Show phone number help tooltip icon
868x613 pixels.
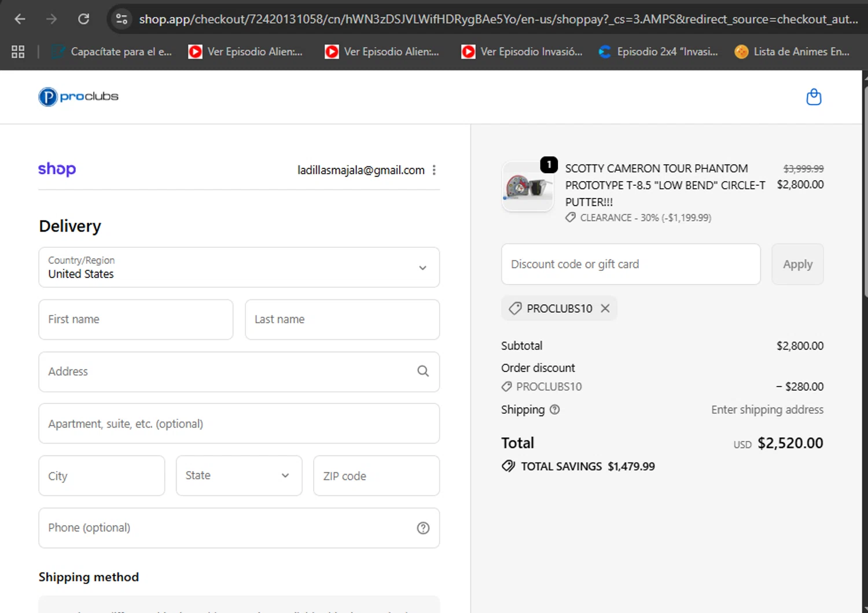click(x=423, y=528)
